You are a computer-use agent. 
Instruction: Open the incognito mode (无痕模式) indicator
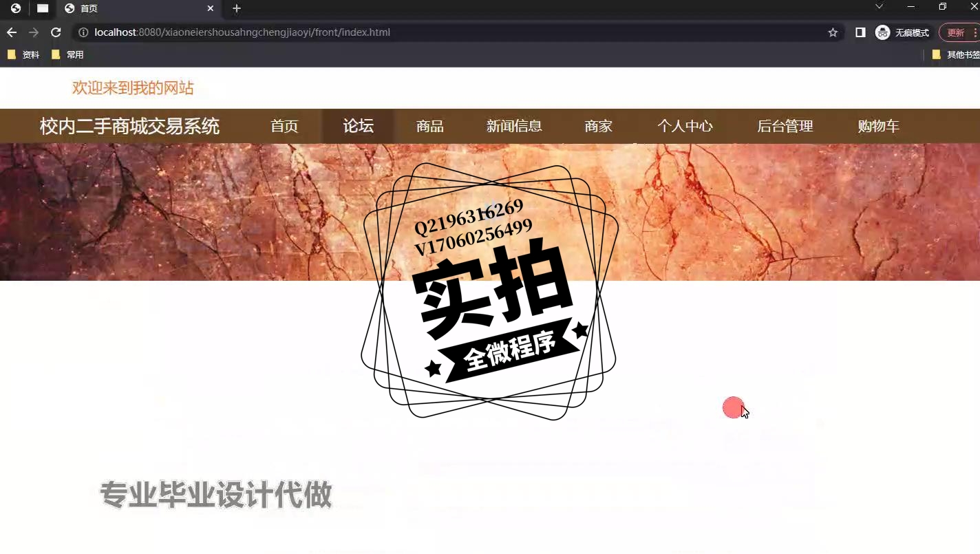[x=902, y=32]
